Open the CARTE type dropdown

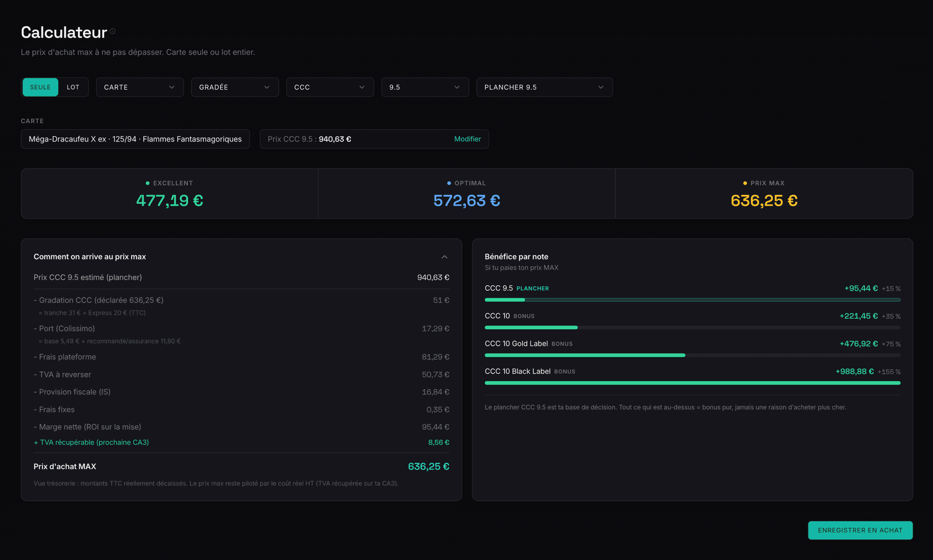[139, 87]
